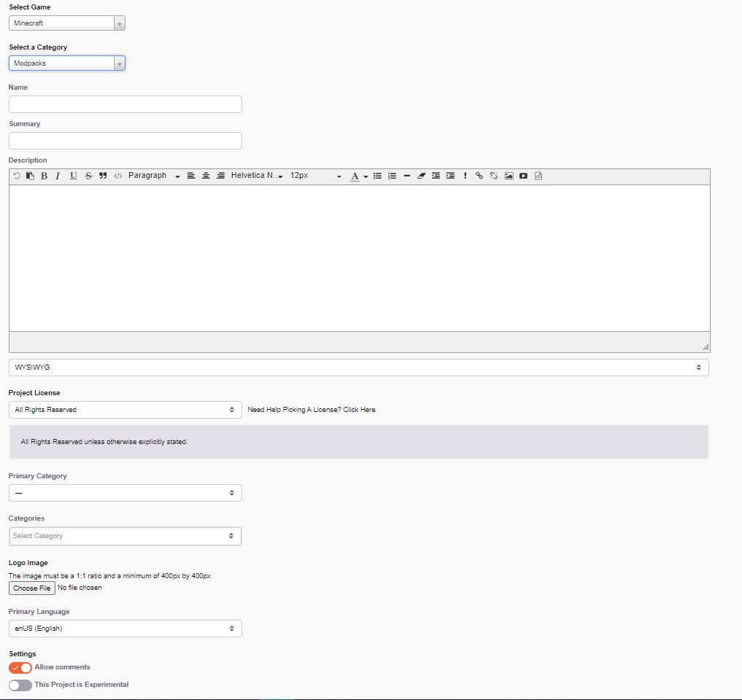Click inside the Name input field

[x=125, y=104]
